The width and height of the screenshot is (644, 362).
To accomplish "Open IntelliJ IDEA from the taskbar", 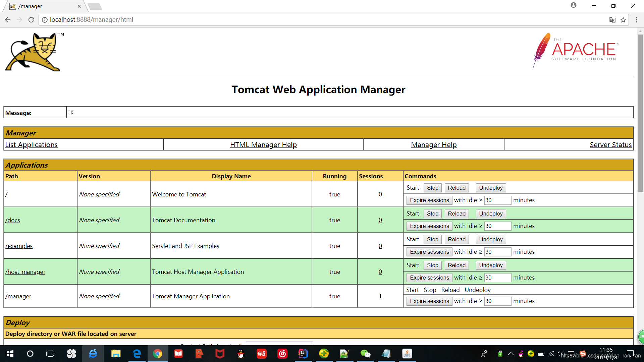I will pyautogui.click(x=303, y=354).
